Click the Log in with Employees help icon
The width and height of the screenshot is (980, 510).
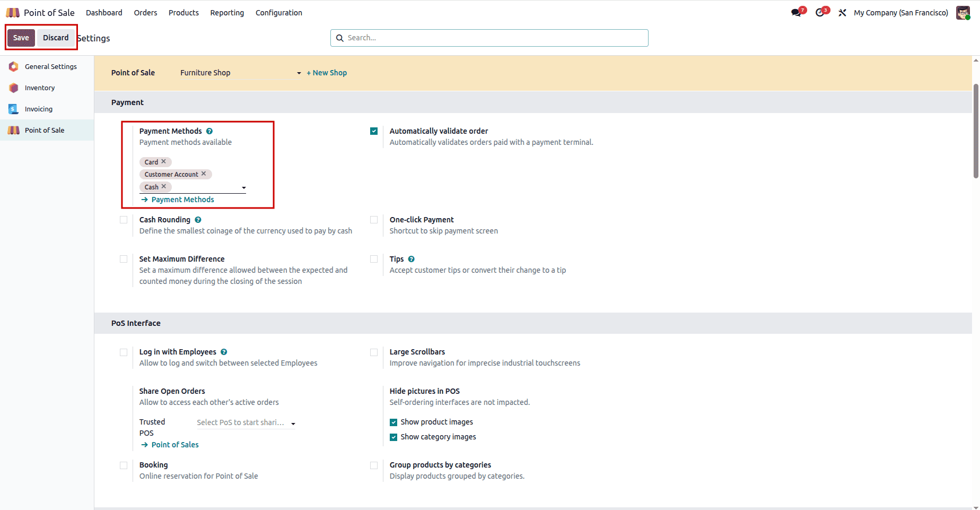[224, 352]
